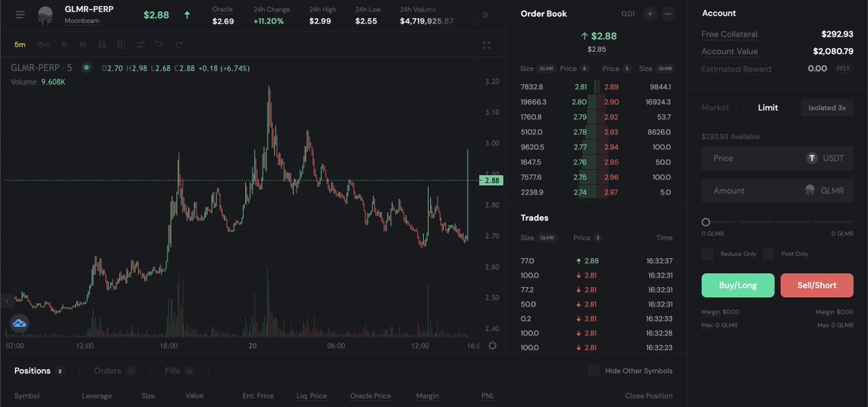Enable the Post Only checkbox

[768, 254]
